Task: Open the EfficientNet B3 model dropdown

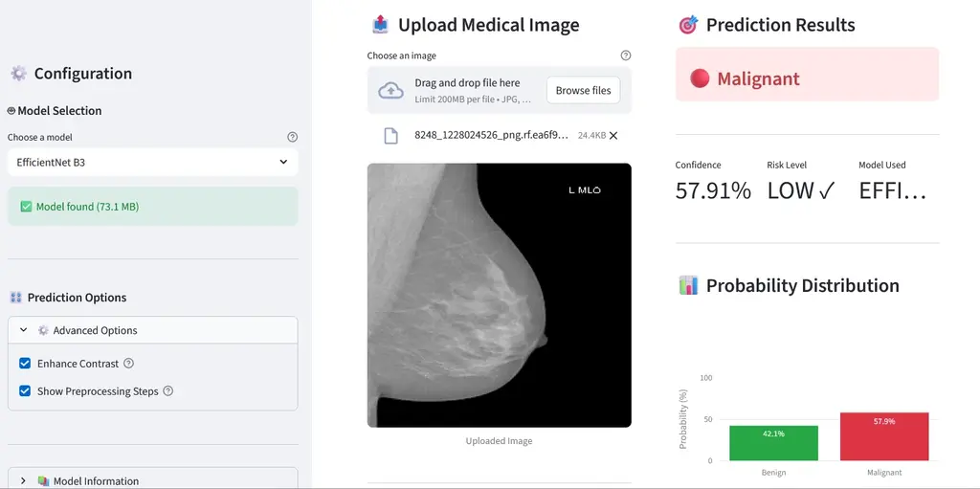Action: 153,163
